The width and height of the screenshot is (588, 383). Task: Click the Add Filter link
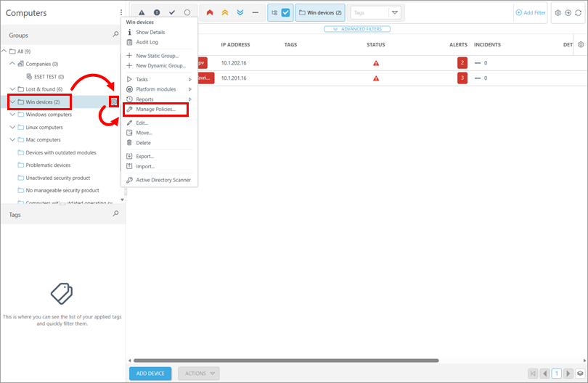(530, 12)
